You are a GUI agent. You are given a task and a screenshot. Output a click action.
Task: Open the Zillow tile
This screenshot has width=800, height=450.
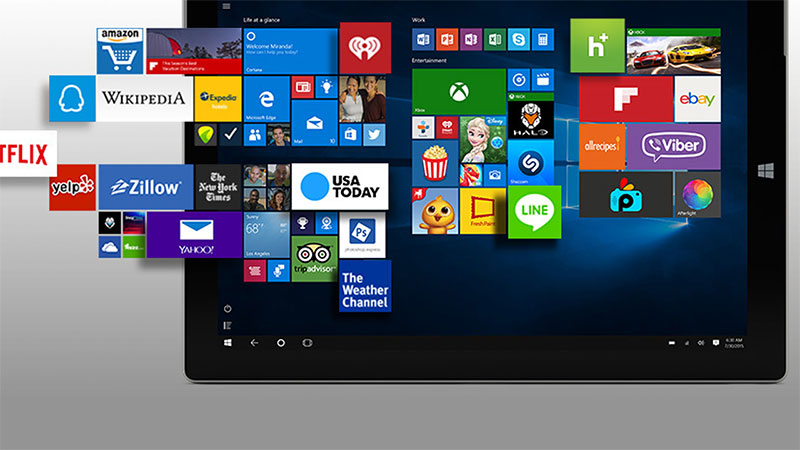click(x=146, y=187)
